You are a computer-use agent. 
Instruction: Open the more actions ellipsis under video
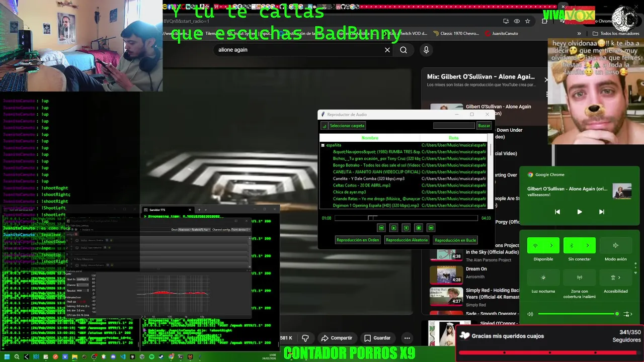pyautogui.click(x=407, y=338)
